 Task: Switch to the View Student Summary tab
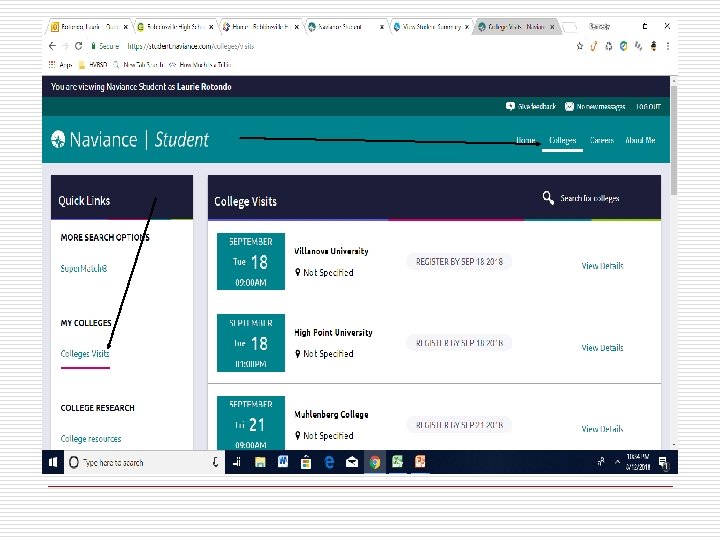pyautogui.click(x=430, y=27)
